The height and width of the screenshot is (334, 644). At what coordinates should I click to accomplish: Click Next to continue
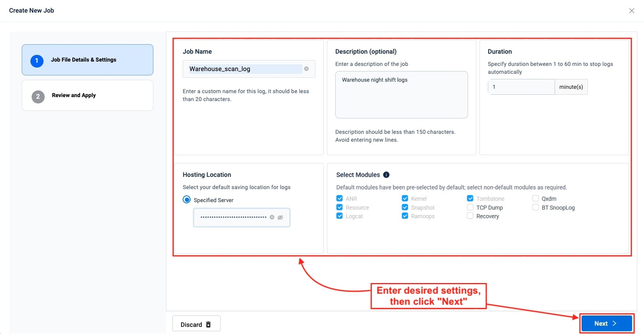coord(606,323)
